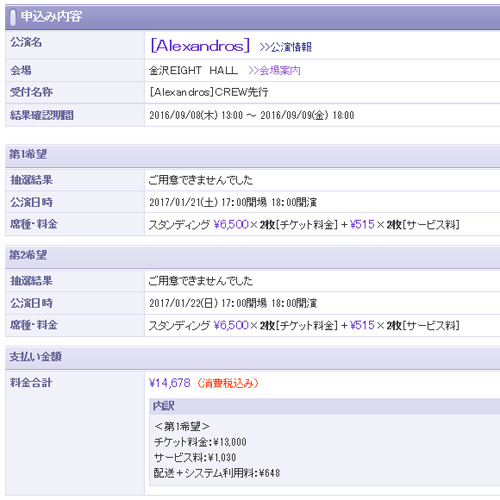The image size is (500, 500).
Task: Select the サービス料:¥1,030 line
Action: tap(195, 457)
